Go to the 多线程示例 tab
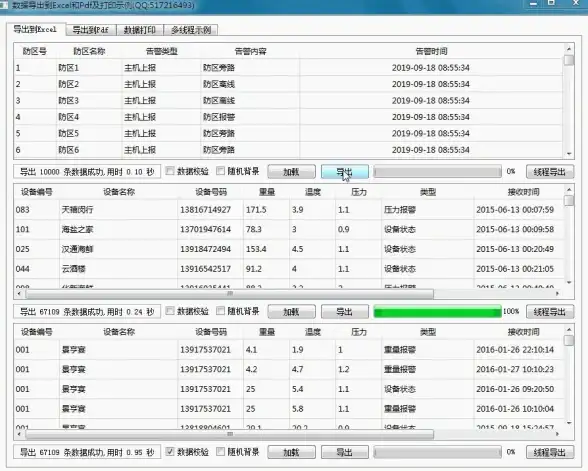This screenshot has width=588, height=471. click(191, 30)
